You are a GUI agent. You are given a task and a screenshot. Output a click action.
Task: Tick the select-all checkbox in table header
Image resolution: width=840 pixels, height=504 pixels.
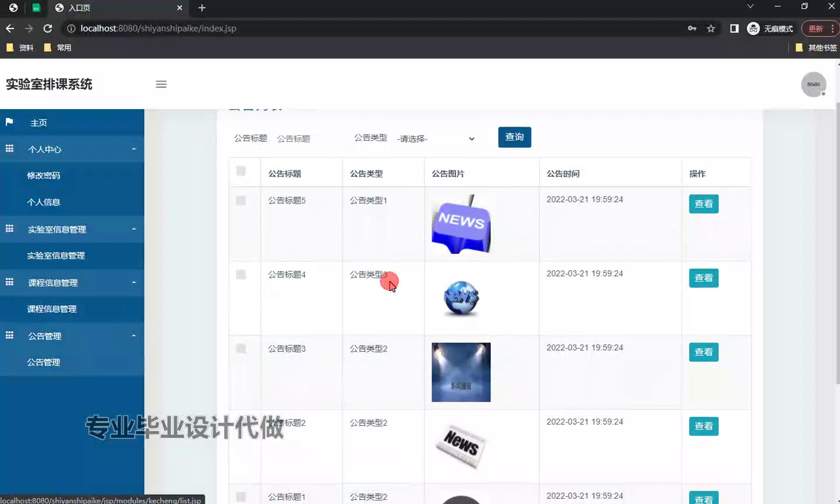tap(241, 171)
